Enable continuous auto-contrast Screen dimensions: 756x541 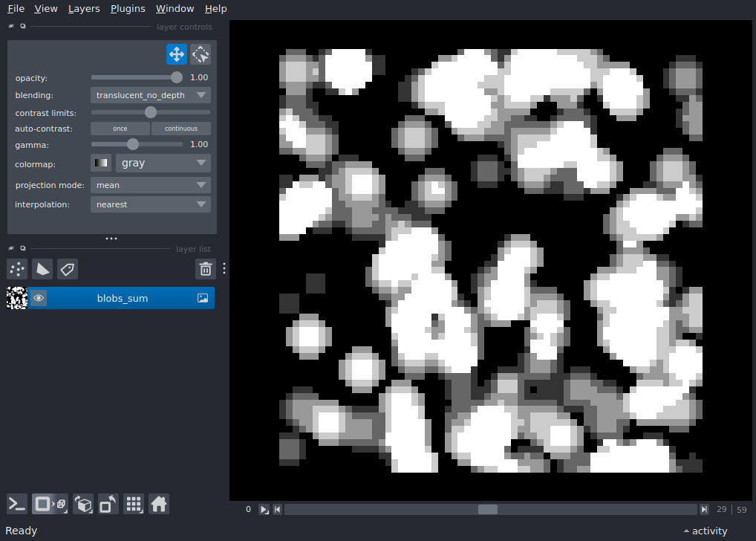click(180, 128)
